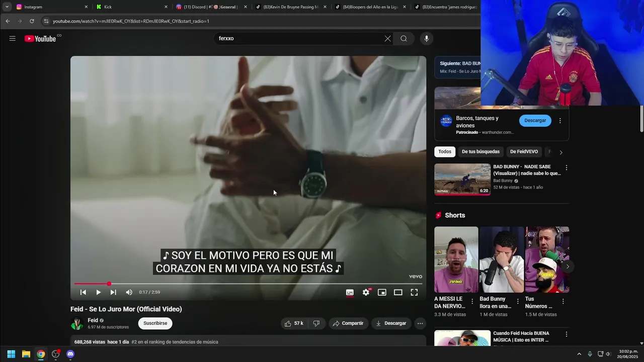Go back in the browser
Screen dimensions: 644x362
pos(8,21)
